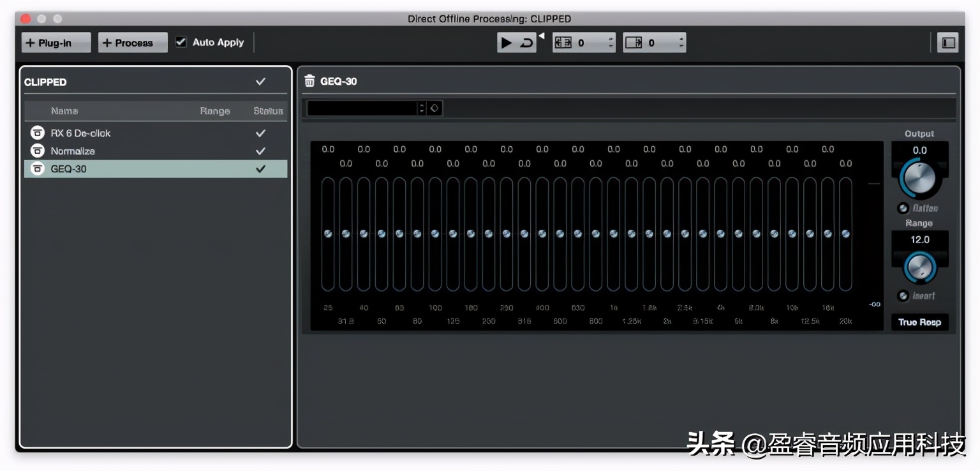Toggle Invert below the Range knob

point(903,295)
